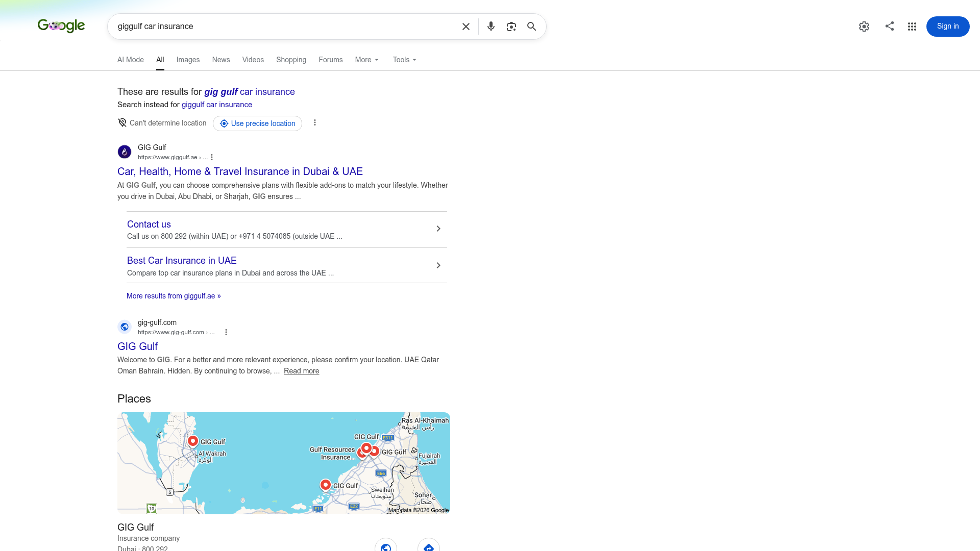
Task: Click GIG Gulf map pin near Sweihan
Action: click(x=325, y=485)
